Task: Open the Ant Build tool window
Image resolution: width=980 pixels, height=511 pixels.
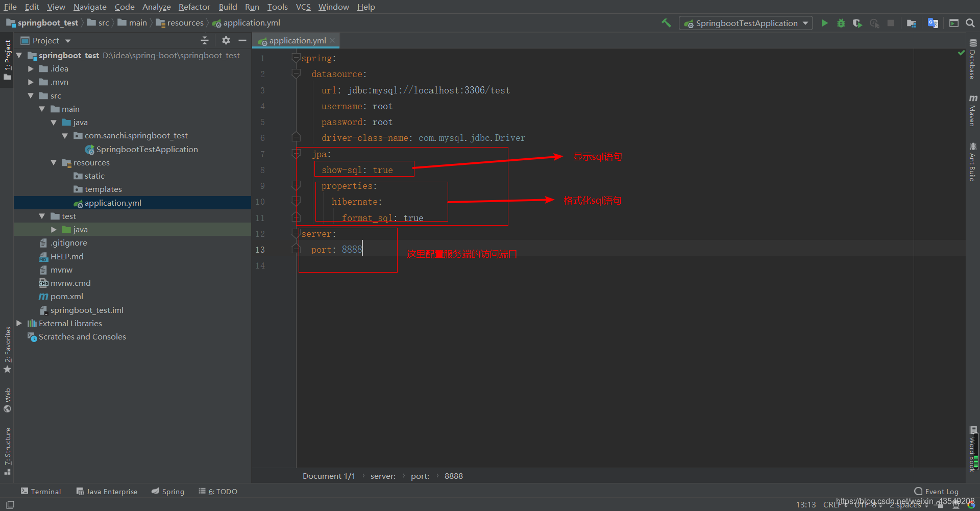Action: point(973,162)
